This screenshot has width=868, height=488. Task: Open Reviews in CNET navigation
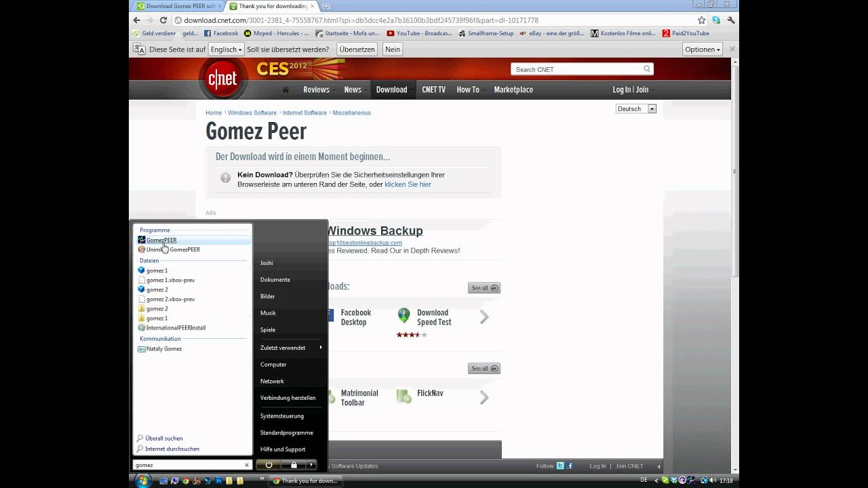click(316, 89)
